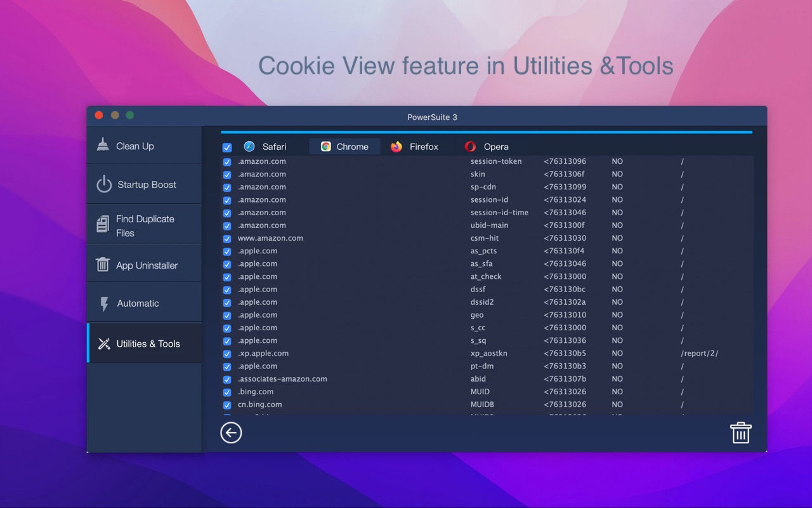Uncheck the session-token cookie row checkbox
This screenshot has height=508, width=812.
[x=227, y=162]
